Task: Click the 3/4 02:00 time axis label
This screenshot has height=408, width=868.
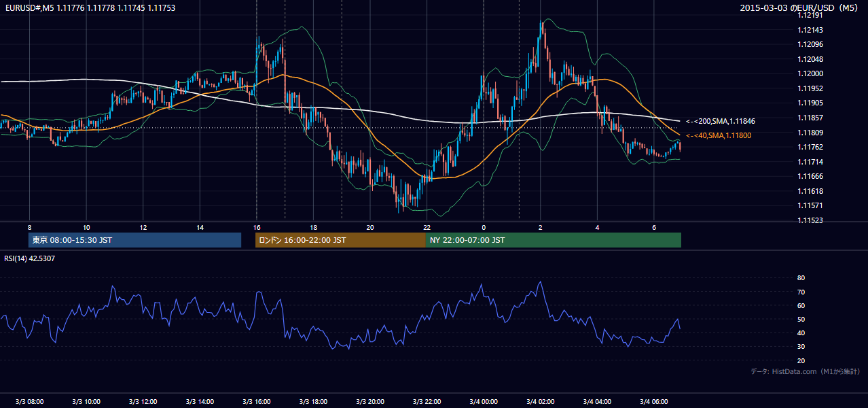Action: point(541,401)
